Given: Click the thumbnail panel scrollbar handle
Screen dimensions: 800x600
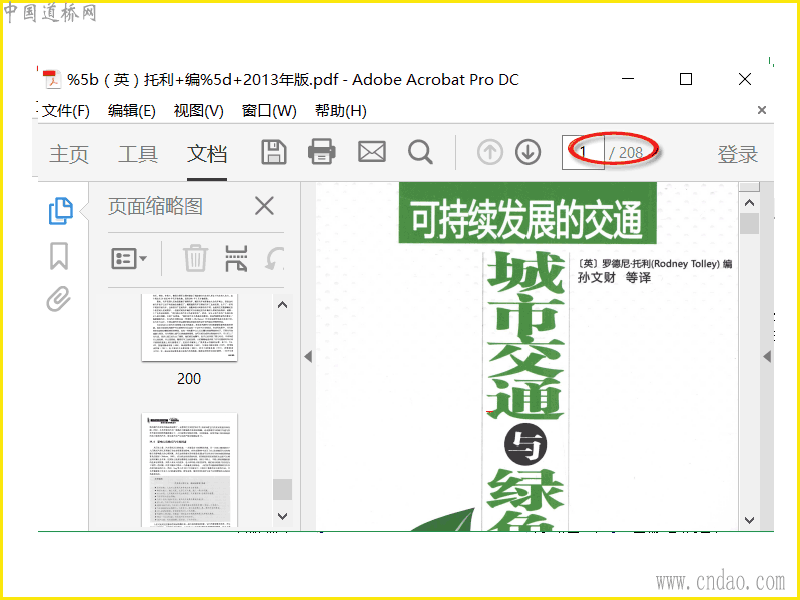Looking at the screenshot, I should [282, 489].
